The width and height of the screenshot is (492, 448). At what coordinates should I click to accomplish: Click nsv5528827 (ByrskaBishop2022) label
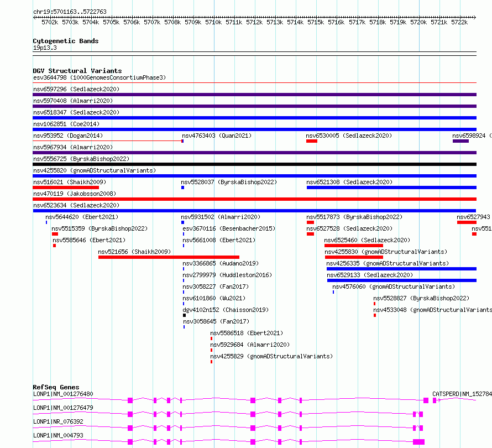point(421,298)
